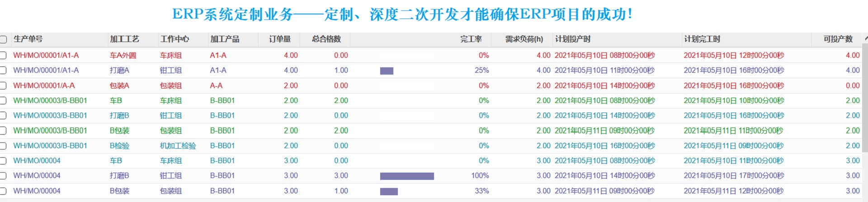Toggle the select-all checkbox in table header
Viewport: 868px width, 202px height.
[3, 40]
